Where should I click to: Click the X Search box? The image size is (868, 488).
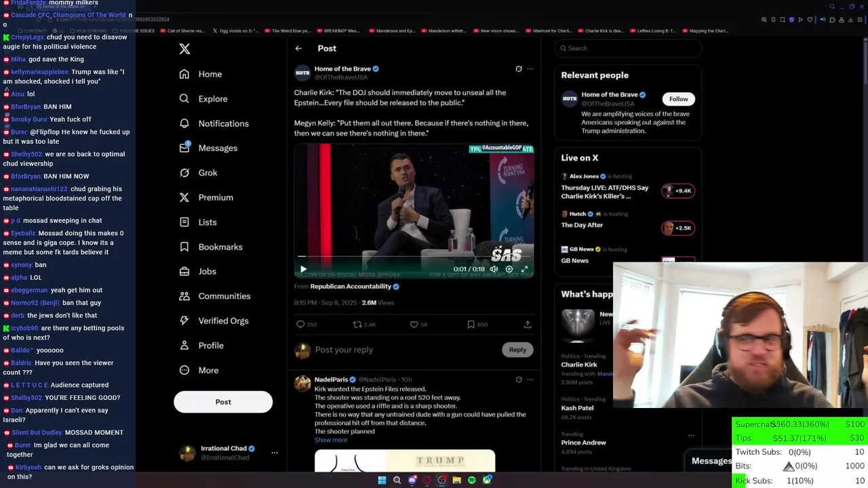(x=628, y=48)
